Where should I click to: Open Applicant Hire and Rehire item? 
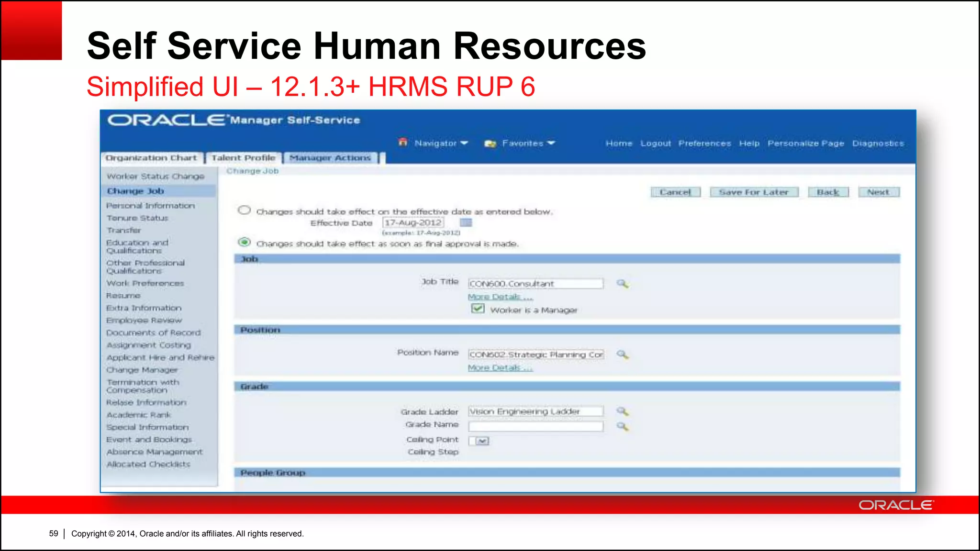tap(160, 358)
